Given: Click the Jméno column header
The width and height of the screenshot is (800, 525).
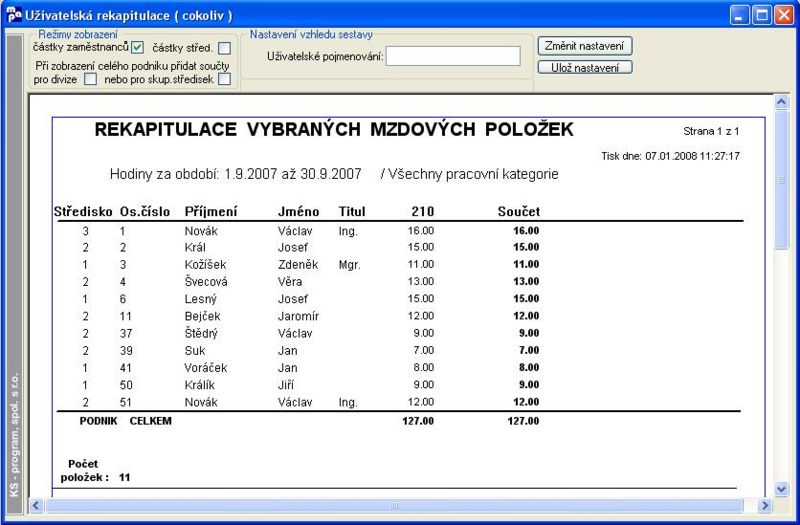Looking at the screenshot, I should pyautogui.click(x=298, y=212).
